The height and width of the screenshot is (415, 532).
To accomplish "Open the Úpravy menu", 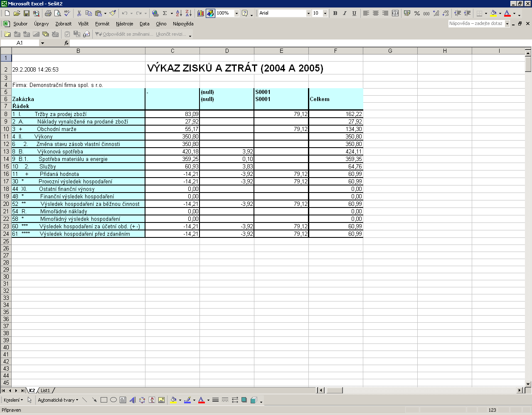I will click(41, 24).
